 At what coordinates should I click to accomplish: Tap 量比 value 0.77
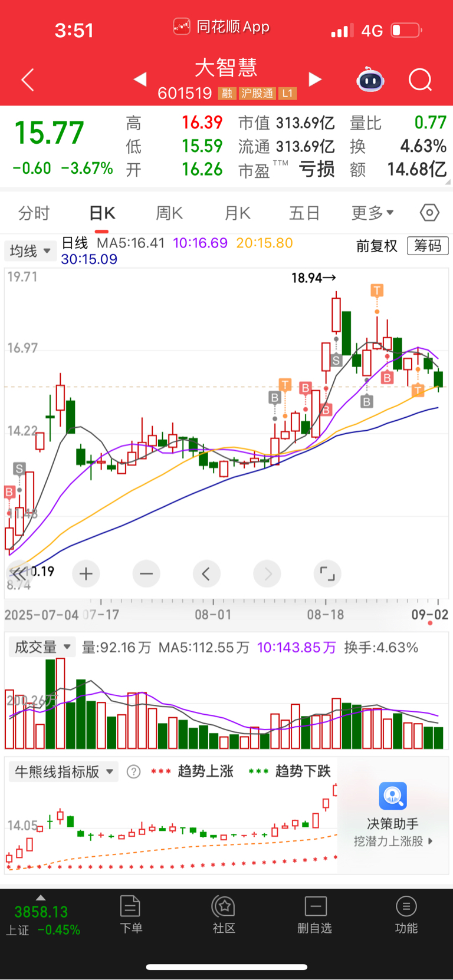point(430,123)
